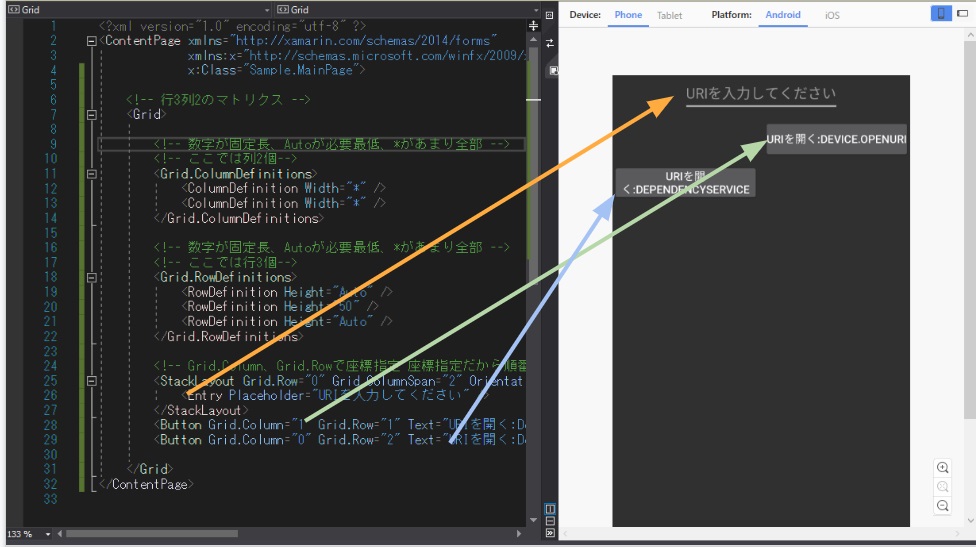
Task: Switch to vertical split layout
Action: pos(550,509)
